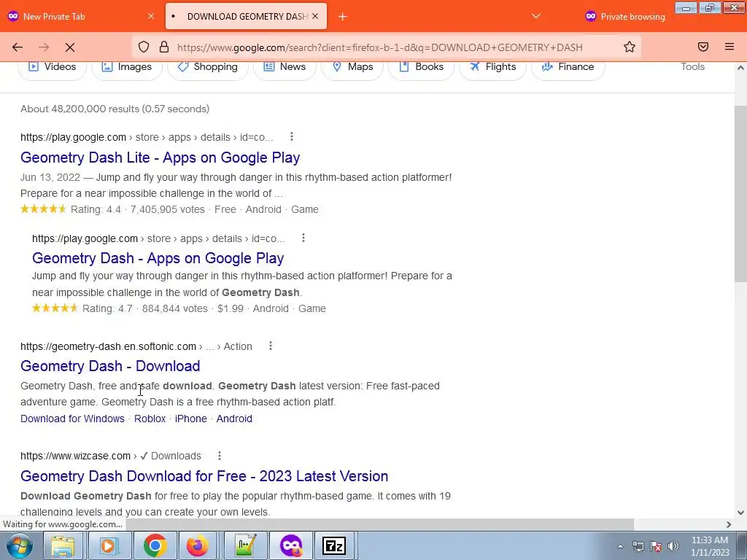The height and width of the screenshot is (560, 747).
Task: Go back to the previous page
Action: point(18,47)
